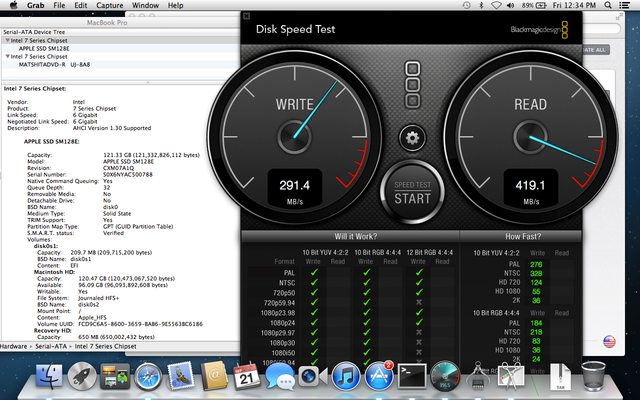Start the speed test
This screenshot has width=640, height=400.
[412, 192]
